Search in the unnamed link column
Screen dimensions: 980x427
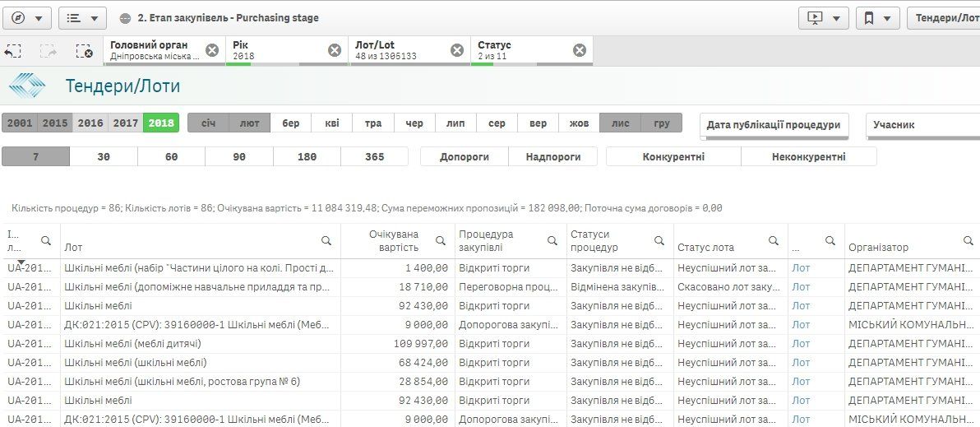coord(830,241)
